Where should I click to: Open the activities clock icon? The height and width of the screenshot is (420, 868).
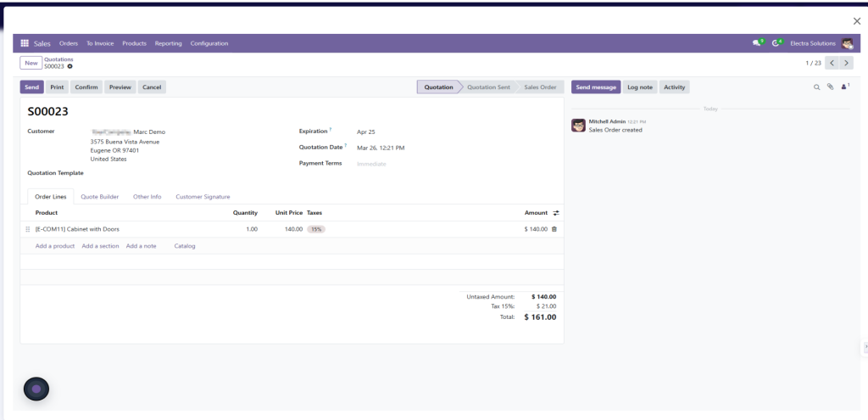tap(776, 43)
